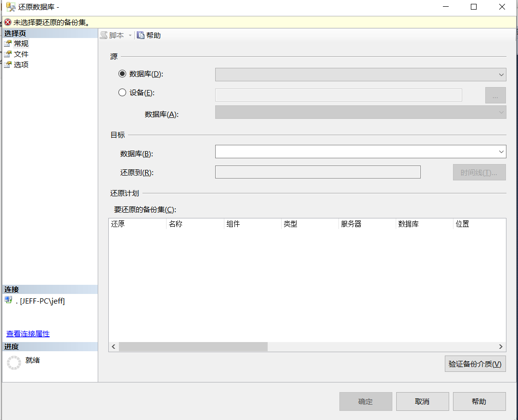Click the 设备 path input field
This screenshot has width=518, height=420.
[x=338, y=95]
